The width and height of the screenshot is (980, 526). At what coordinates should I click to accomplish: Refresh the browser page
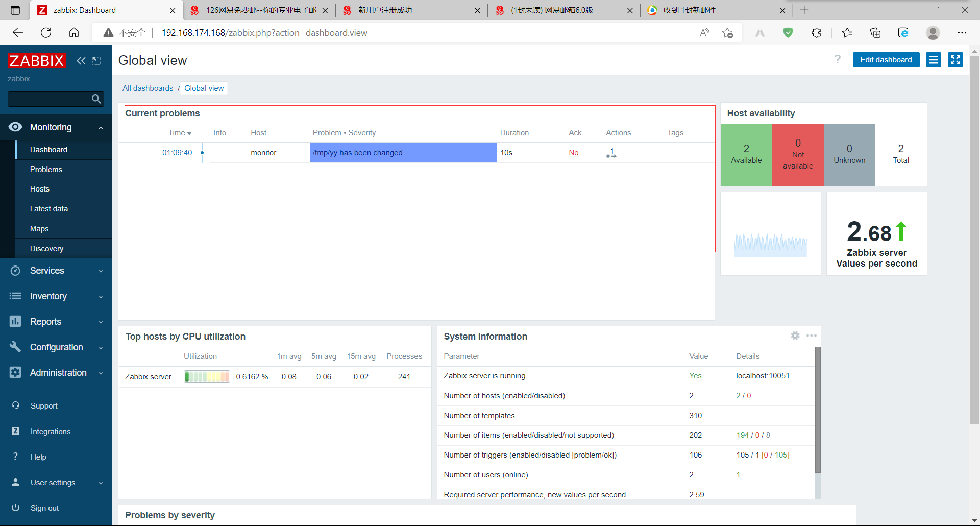coord(46,33)
